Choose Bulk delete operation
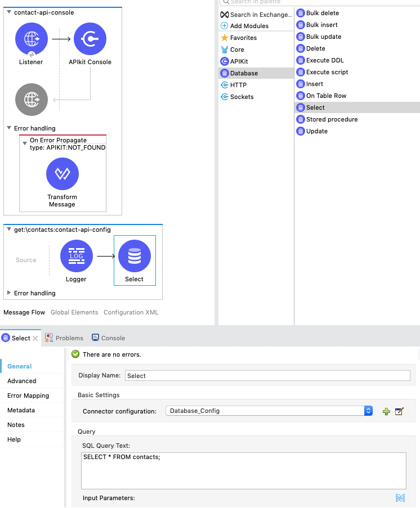The height and width of the screenshot is (508, 420). (318, 14)
